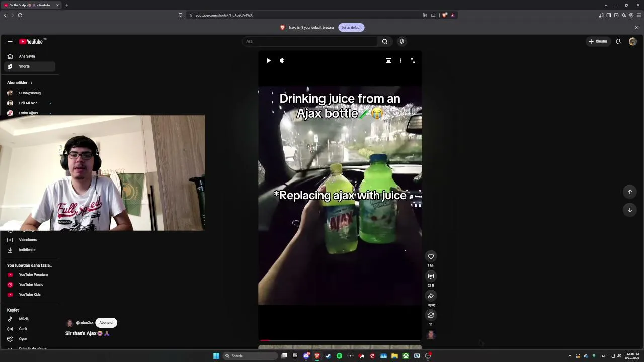This screenshot has width=644, height=362.
Task: Open the sound thumbnail below remix
Action: pyautogui.click(x=431, y=334)
